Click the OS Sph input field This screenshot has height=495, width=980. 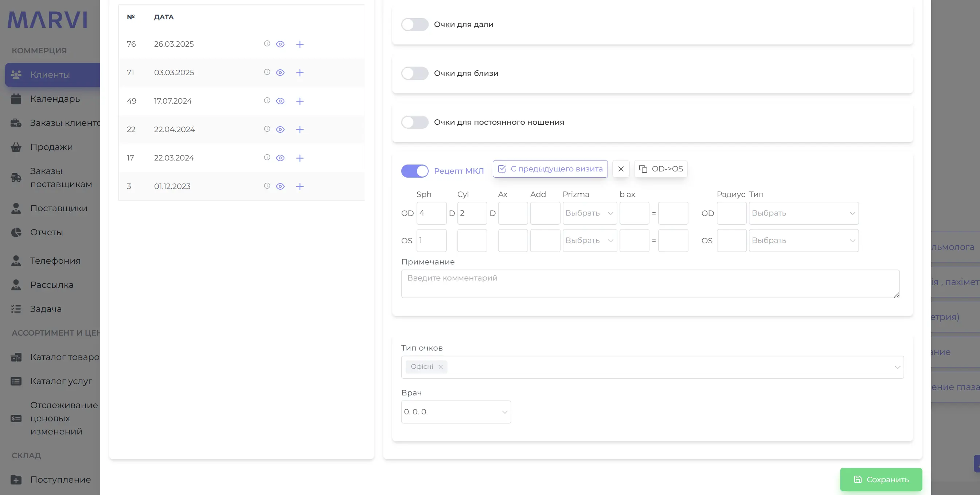coord(432,241)
